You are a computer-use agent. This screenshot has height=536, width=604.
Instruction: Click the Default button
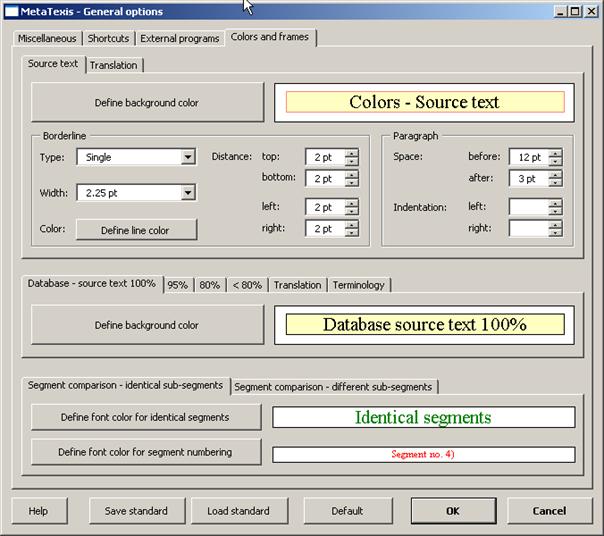point(347,511)
